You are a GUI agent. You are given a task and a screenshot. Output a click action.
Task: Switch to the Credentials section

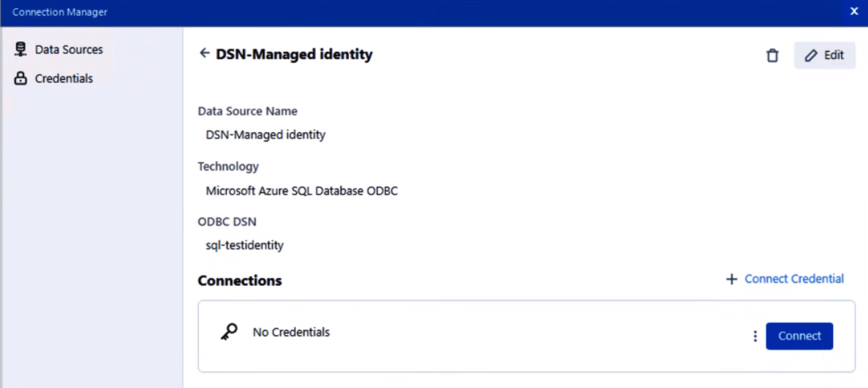(x=64, y=79)
